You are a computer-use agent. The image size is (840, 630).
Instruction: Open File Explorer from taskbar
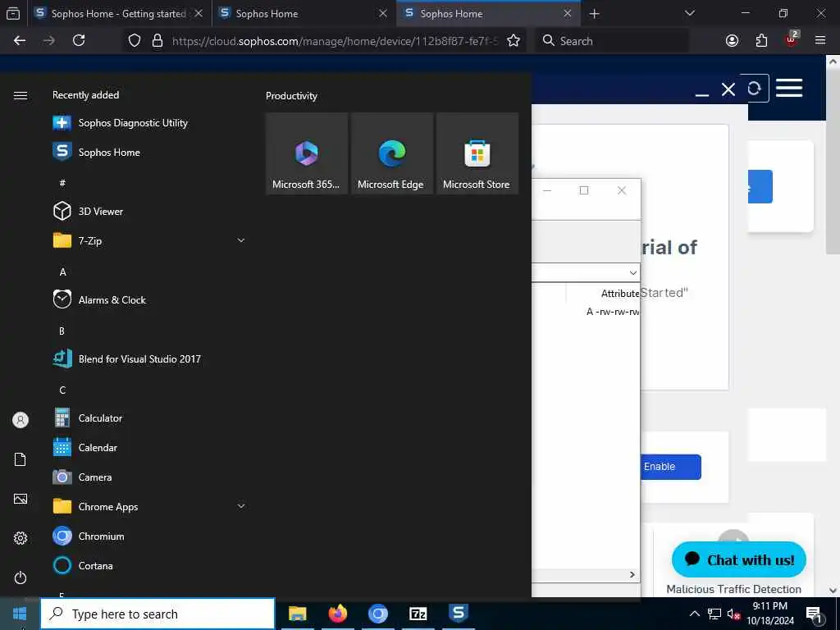coord(297,614)
